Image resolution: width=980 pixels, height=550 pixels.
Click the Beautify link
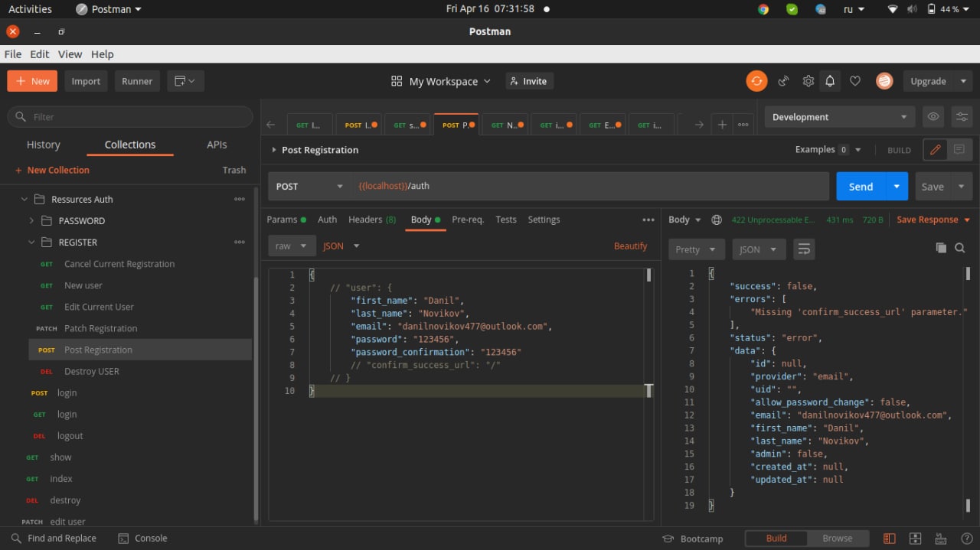pos(631,246)
